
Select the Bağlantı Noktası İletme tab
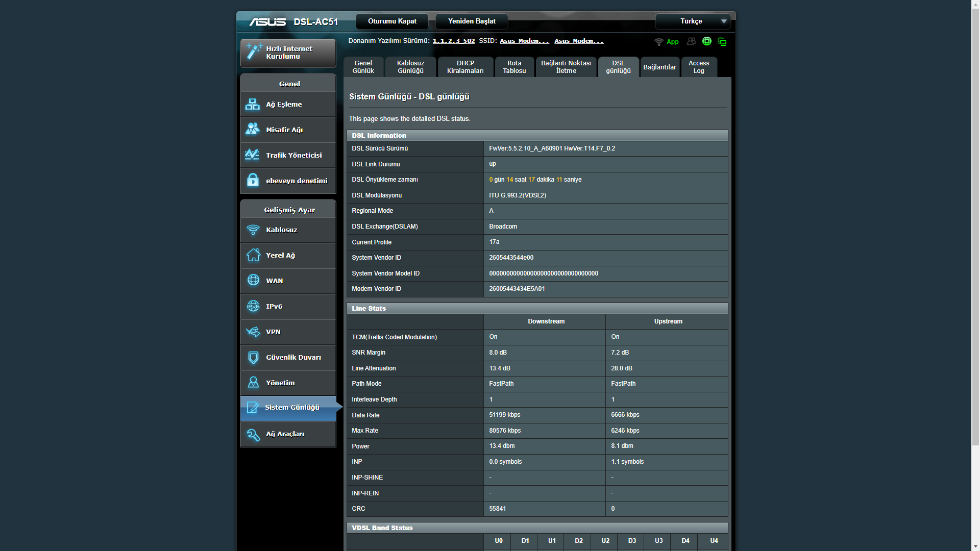pos(566,67)
